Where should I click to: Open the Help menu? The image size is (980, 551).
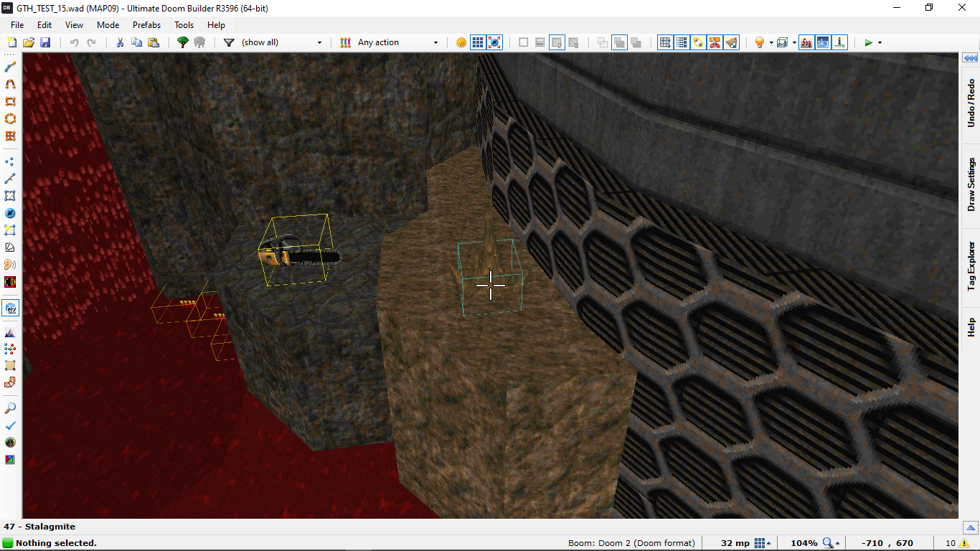pyautogui.click(x=216, y=24)
